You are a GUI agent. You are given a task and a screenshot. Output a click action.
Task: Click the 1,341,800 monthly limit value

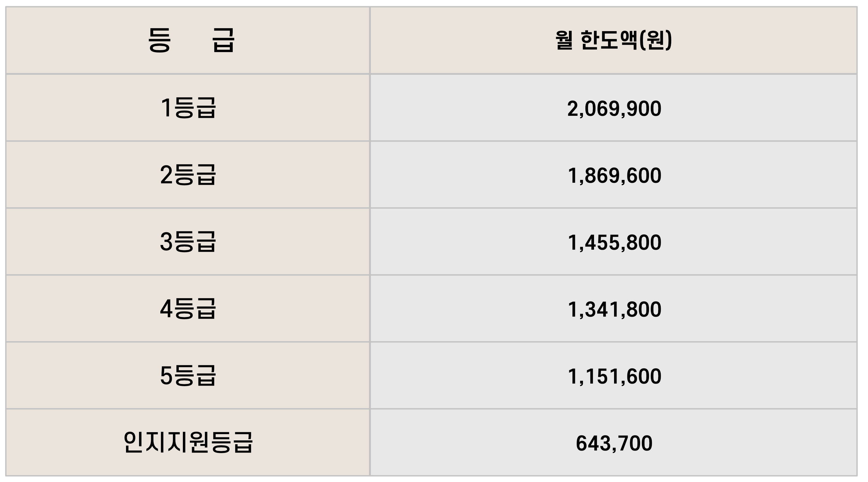(614, 310)
